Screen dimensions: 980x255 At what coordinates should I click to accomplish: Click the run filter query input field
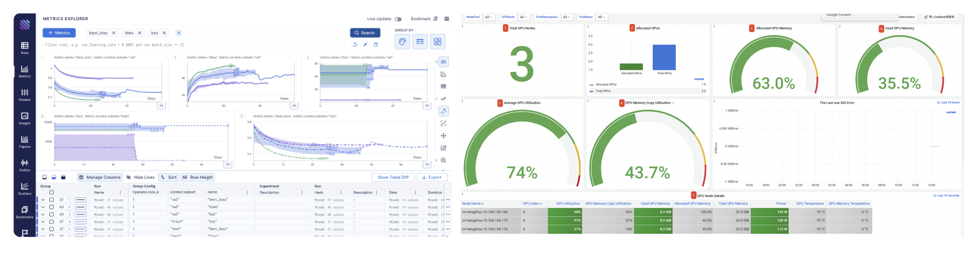pyautogui.click(x=194, y=45)
